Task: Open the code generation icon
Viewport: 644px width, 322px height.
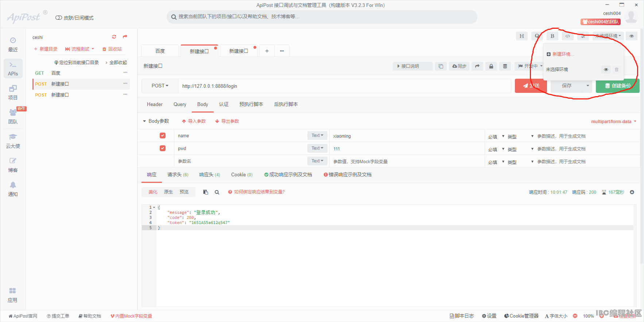Action: (567, 36)
